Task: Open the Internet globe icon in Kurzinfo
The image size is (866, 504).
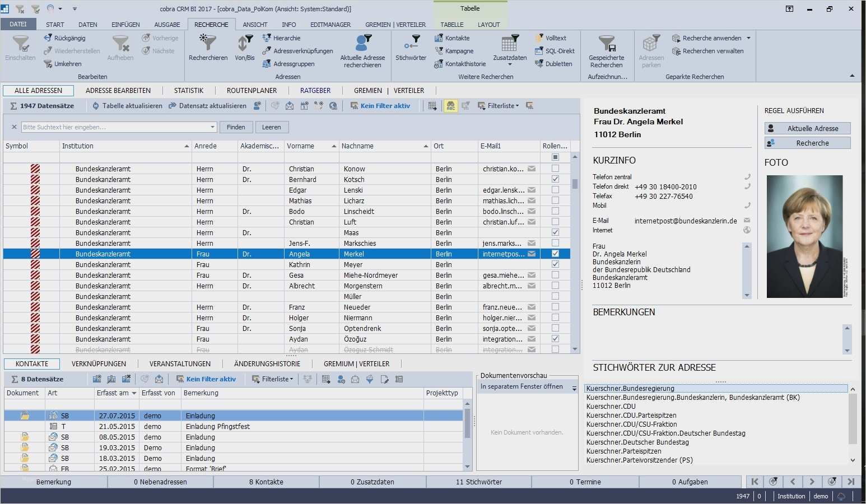Action: click(747, 230)
